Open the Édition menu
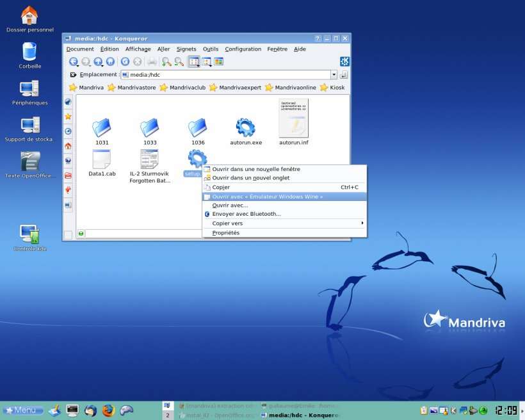 pyautogui.click(x=109, y=49)
